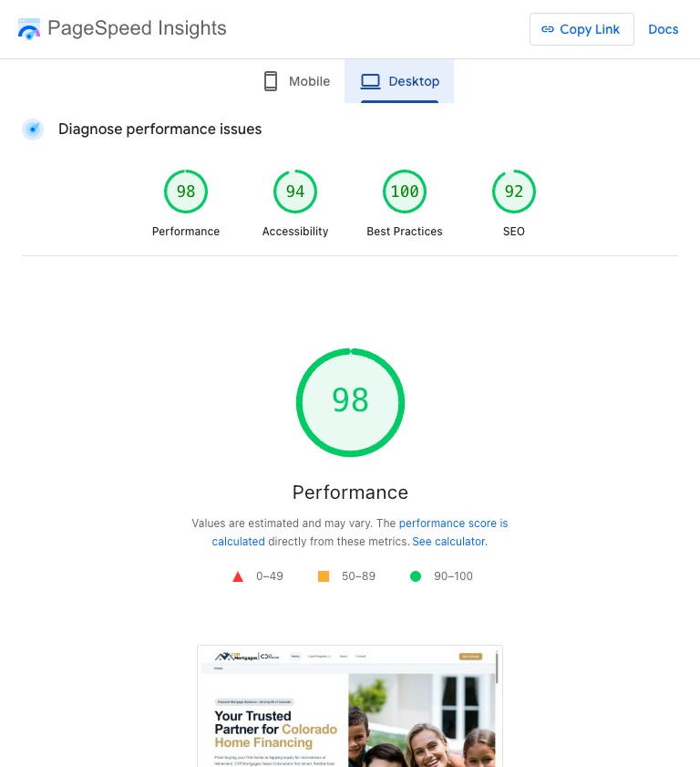700x767 pixels.
Task: Select the Best Practices score gauge (100)
Action: tap(405, 192)
